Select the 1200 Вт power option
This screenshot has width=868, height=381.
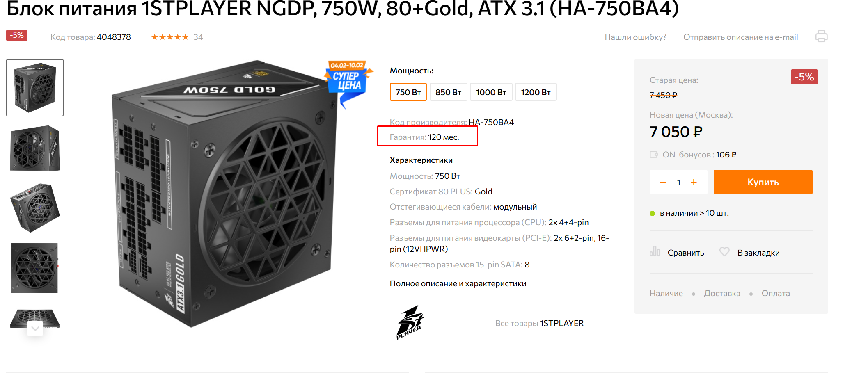click(536, 92)
